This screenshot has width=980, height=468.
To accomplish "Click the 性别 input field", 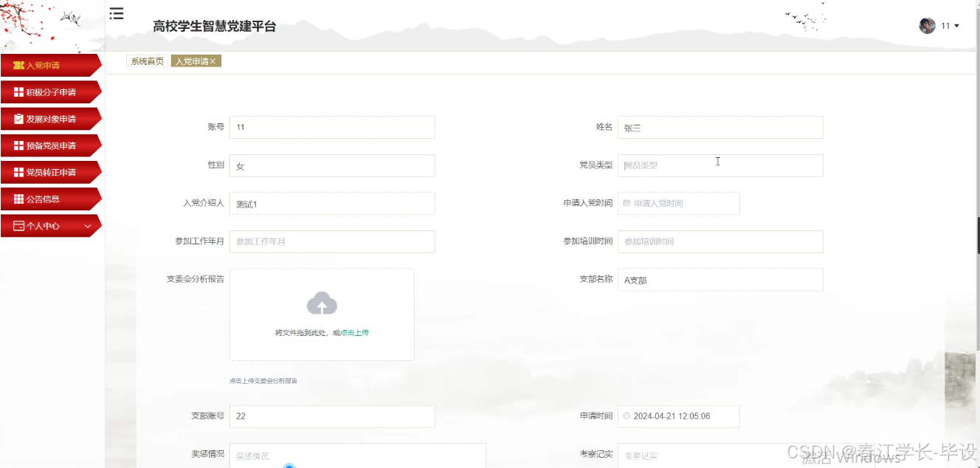I will tap(332, 165).
